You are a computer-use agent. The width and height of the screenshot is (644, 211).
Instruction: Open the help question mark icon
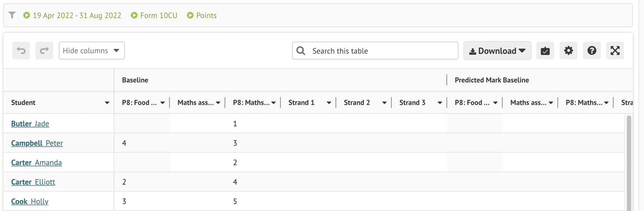(x=592, y=51)
